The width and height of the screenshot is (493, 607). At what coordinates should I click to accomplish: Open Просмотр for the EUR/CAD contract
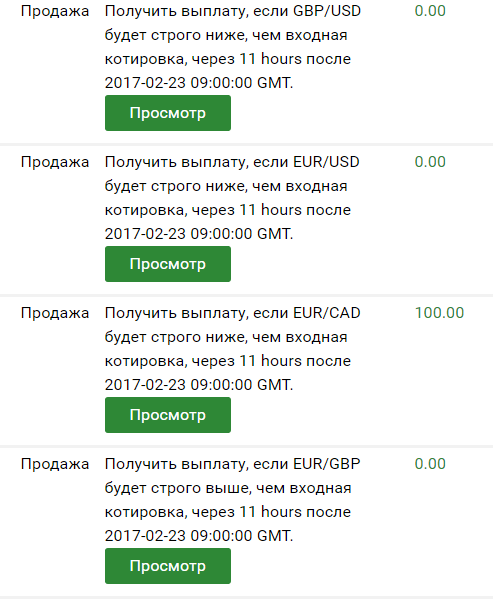pyautogui.click(x=168, y=415)
